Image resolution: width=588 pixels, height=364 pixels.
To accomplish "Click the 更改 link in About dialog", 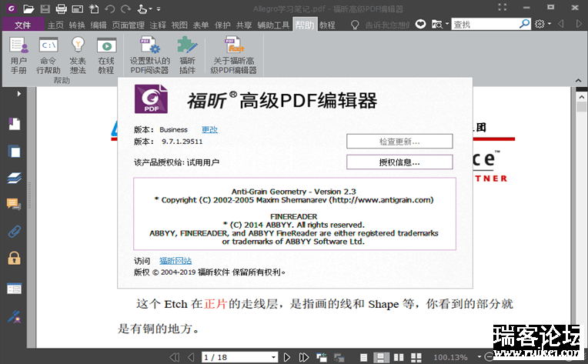I will pos(209,130).
